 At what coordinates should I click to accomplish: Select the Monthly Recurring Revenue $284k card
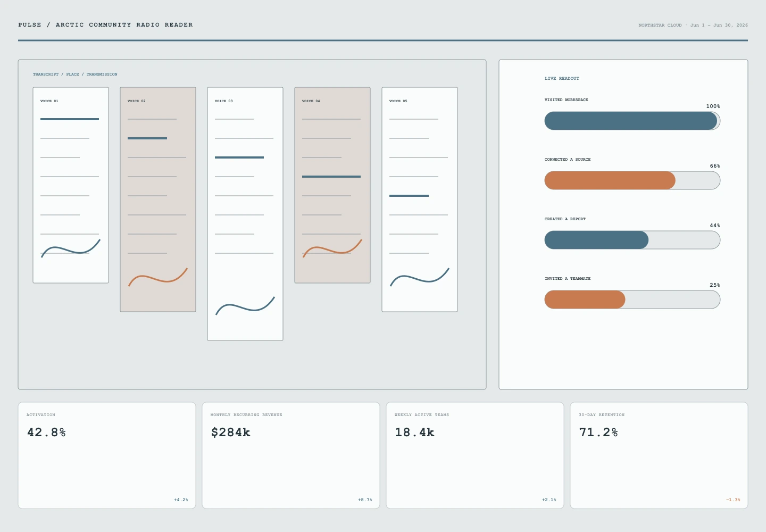[x=291, y=455]
